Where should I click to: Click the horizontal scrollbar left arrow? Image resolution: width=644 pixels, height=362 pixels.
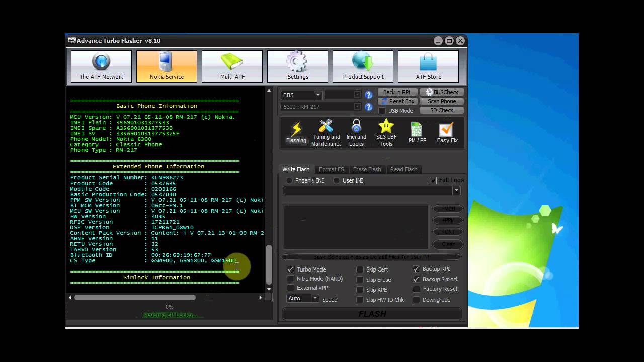70,298
